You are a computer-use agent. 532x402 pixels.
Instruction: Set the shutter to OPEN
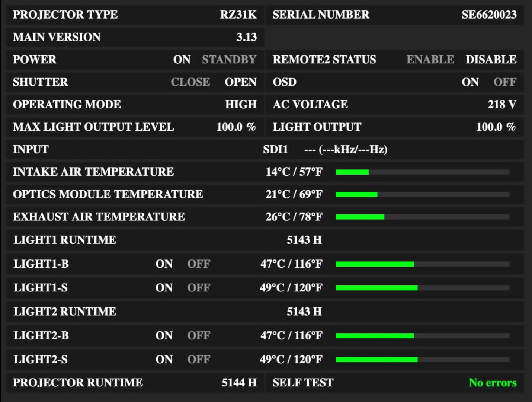coord(240,82)
